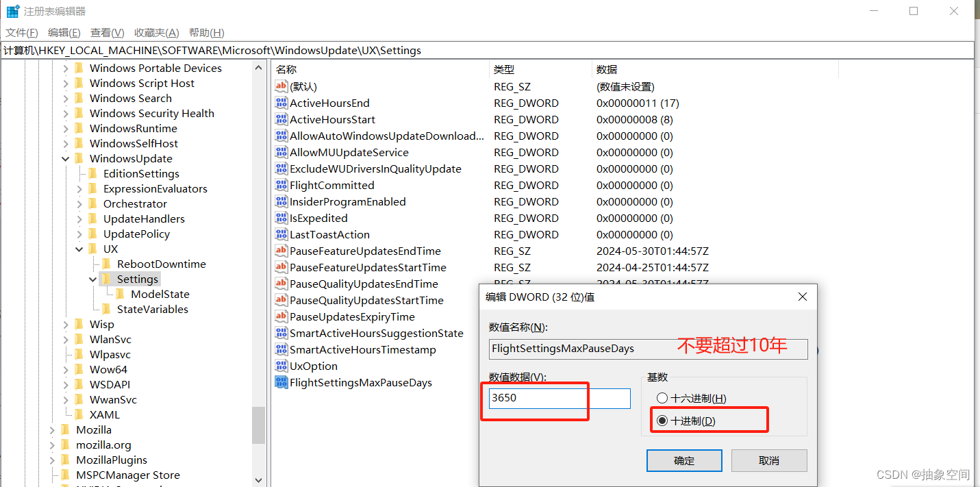Open the 收藏夹(A) menu
Screen dimensions: 980x487
pos(157,32)
